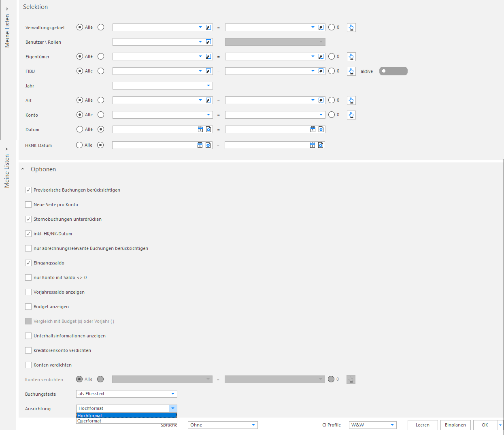Check 'Vorjahressaldo anzeigen'
The image size is (504, 435).
(x=28, y=292)
